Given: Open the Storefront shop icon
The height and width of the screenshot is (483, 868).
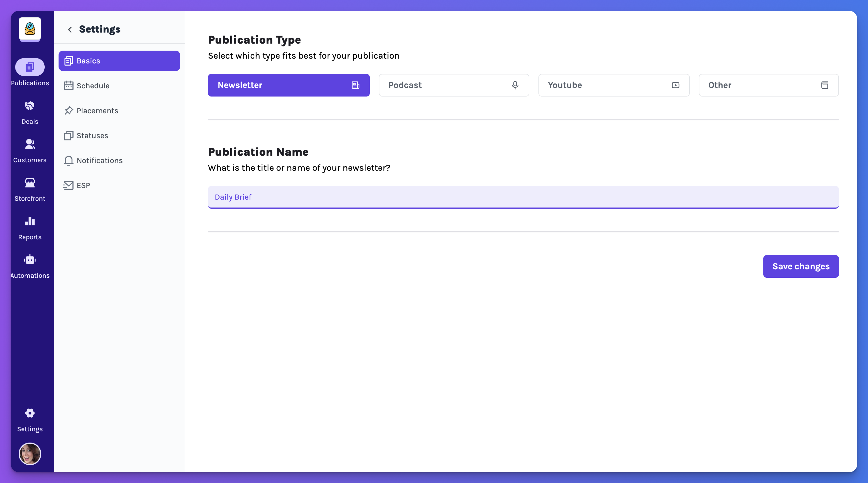Looking at the screenshot, I should [30, 183].
